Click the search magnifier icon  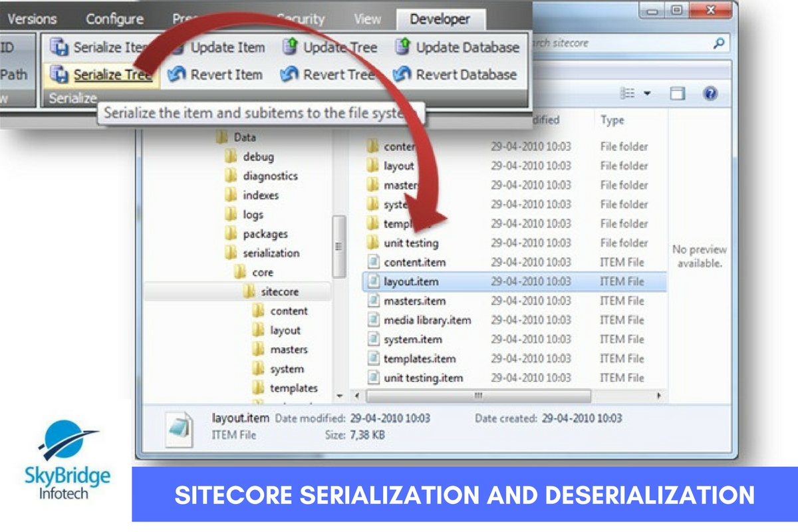coord(718,44)
